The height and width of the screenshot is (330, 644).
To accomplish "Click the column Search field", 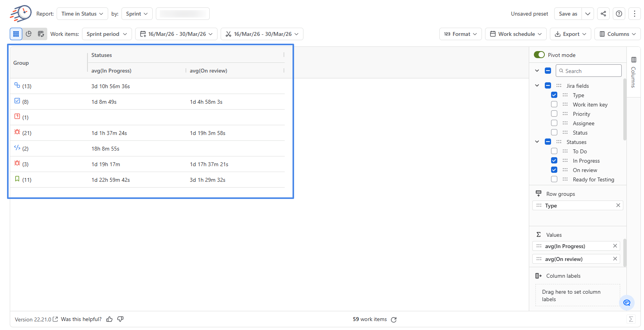I will 589,71.
